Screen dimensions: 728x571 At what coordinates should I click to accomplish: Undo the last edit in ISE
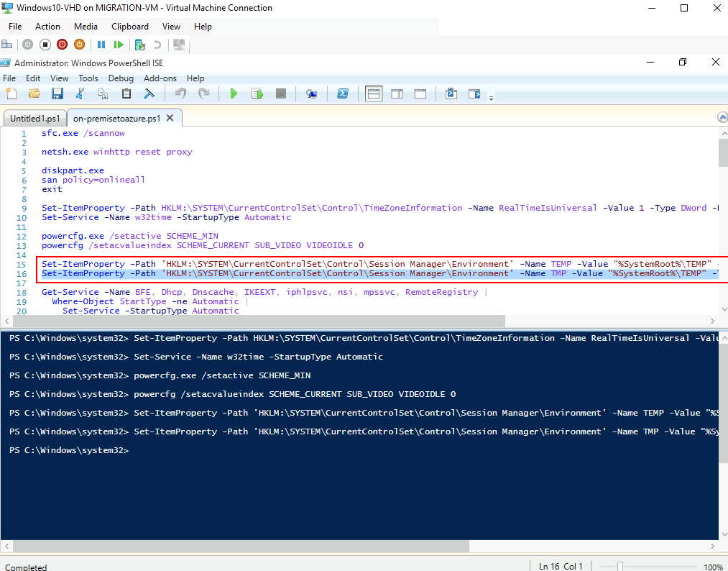pyautogui.click(x=180, y=94)
